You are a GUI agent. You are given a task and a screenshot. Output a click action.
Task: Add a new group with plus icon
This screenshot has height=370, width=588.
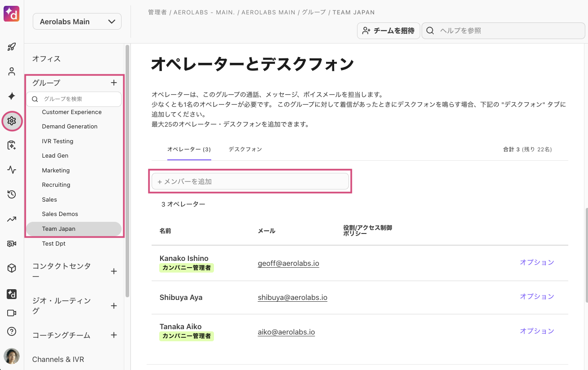tap(114, 83)
